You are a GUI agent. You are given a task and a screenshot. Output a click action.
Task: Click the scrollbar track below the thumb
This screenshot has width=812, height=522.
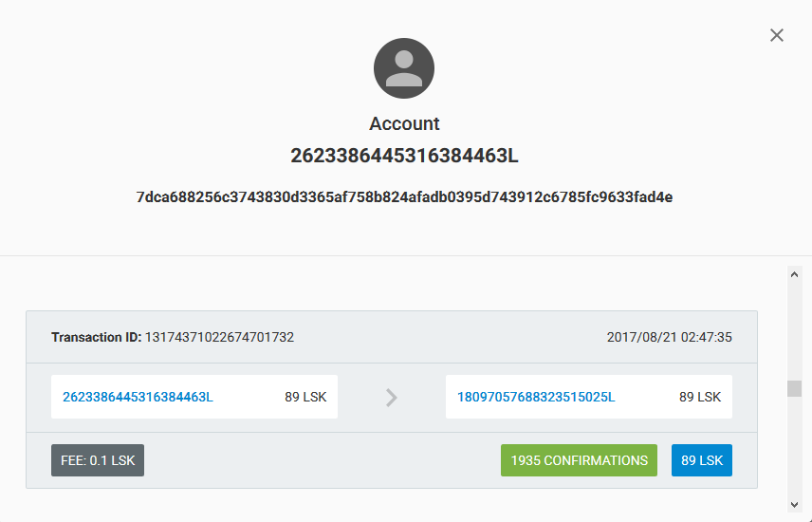(x=794, y=446)
